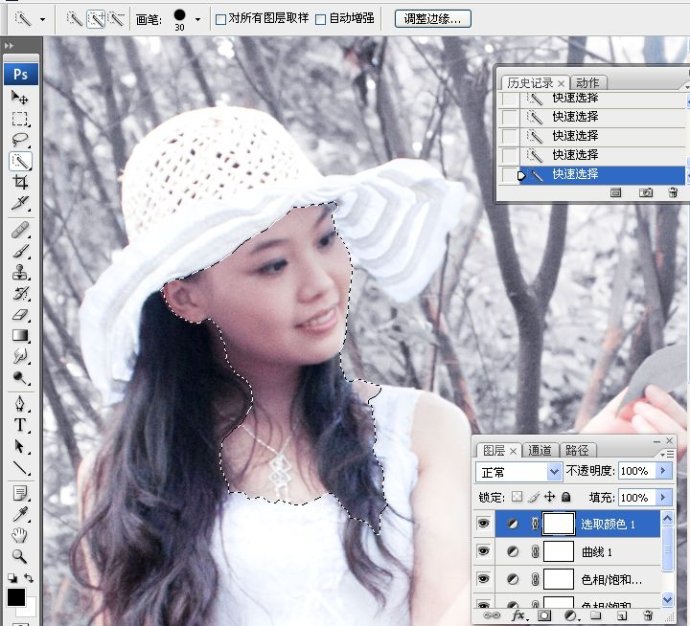Choose Add to Selection mode
690x626 pixels.
coord(95,18)
